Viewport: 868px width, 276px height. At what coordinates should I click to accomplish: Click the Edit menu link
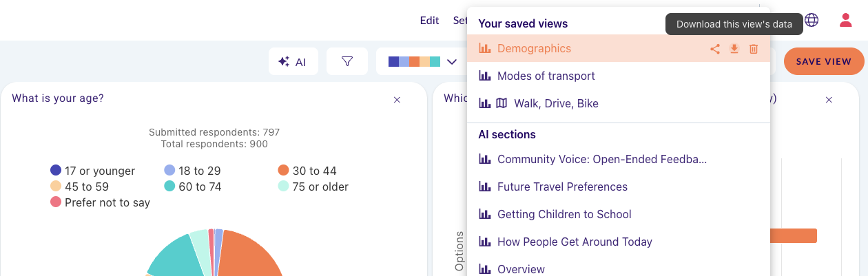coord(429,20)
